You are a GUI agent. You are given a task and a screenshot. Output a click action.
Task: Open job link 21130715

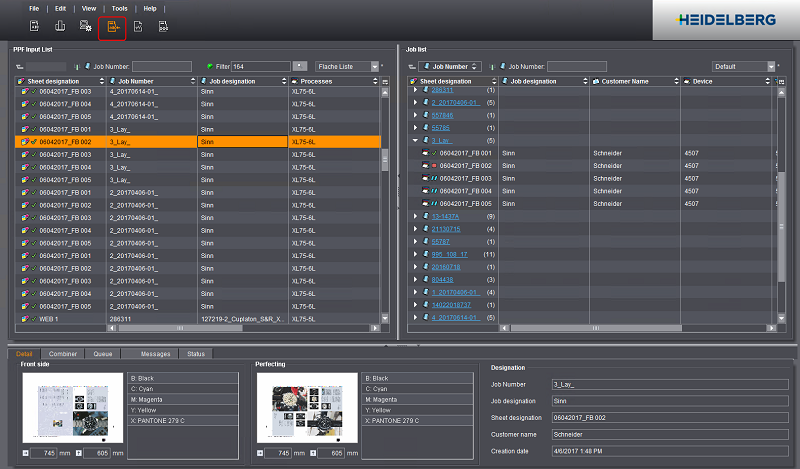pos(447,229)
